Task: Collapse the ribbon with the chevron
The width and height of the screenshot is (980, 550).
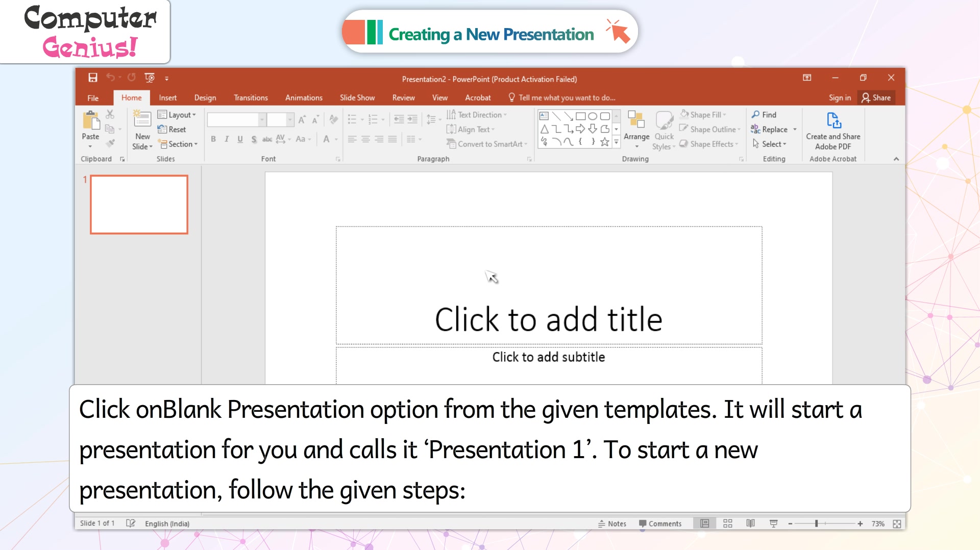Action: click(896, 159)
